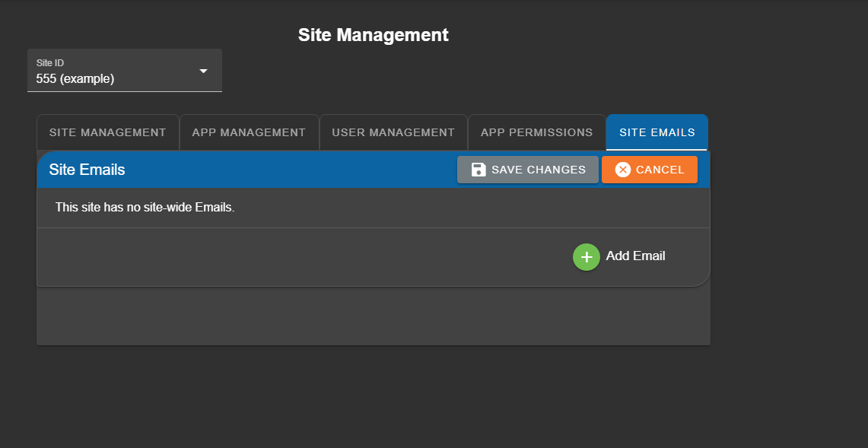Go to the User Management tab
This screenshot has height=448, width=868.
[393, 132]
